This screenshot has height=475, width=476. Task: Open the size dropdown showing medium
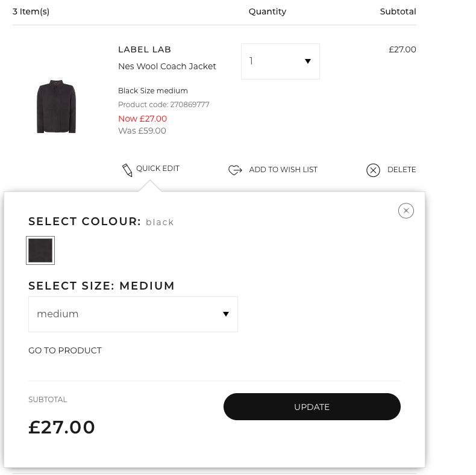click(x=133, y=314)
